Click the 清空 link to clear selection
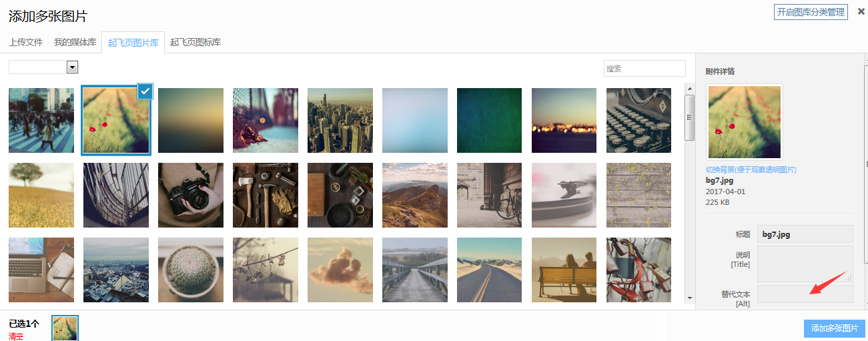This screenshot has width=868, height=341. [16, 336]
